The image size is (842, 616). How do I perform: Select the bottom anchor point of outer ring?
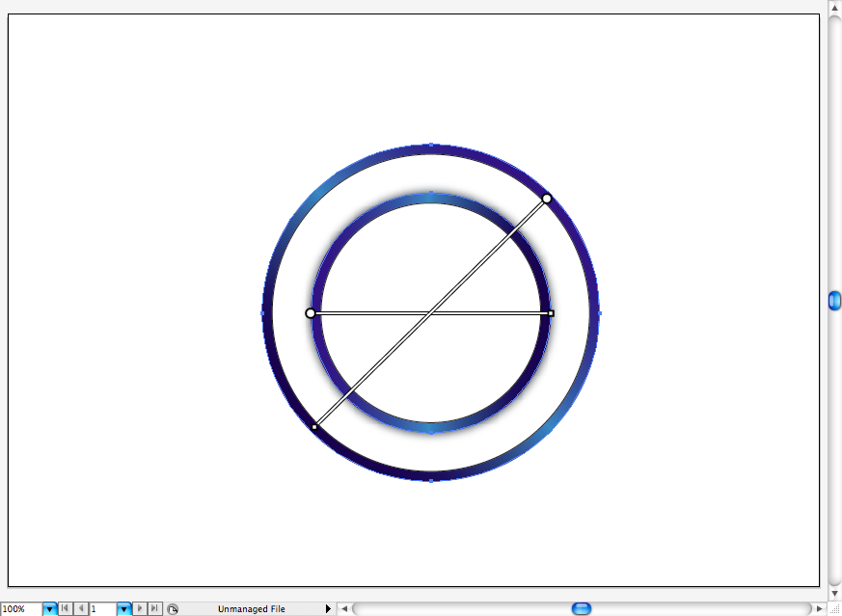431,481
